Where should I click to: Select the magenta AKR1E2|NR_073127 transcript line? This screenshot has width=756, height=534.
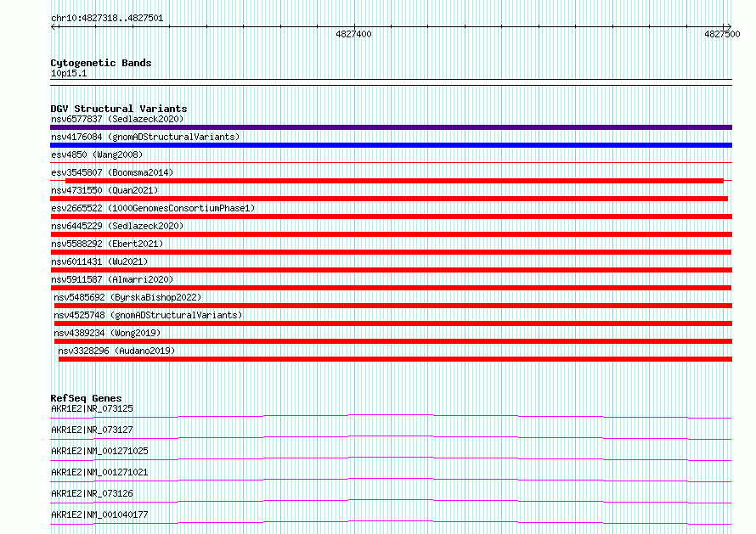pyautogui.click(x=391, y=437)
